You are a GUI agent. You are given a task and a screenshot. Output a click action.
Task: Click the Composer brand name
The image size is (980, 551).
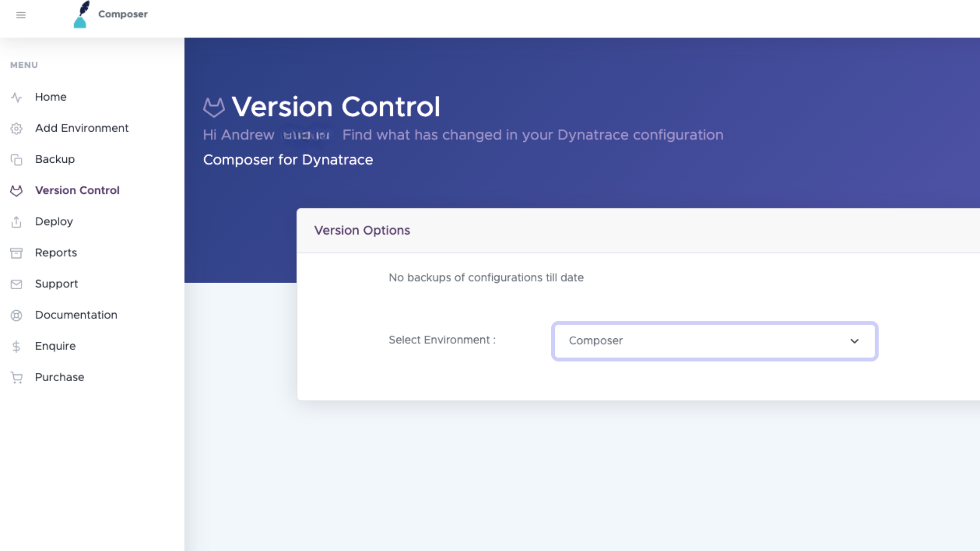123,14
